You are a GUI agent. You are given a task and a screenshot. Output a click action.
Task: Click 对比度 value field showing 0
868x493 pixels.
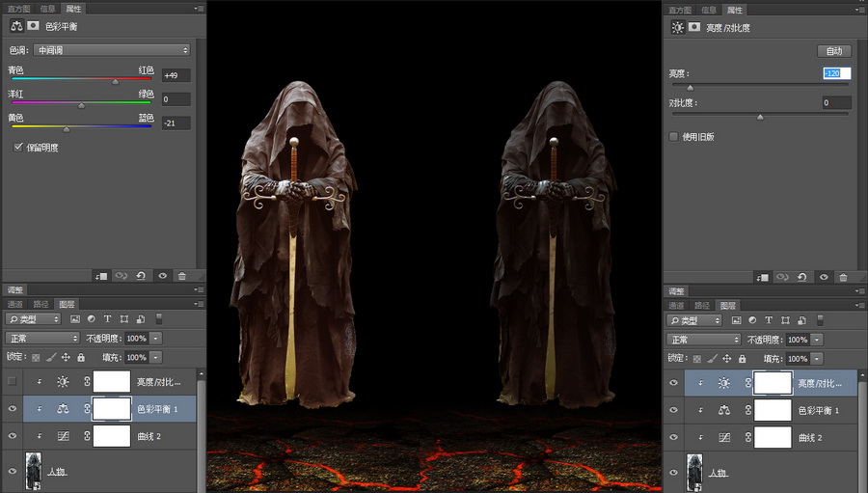[836, 102]
